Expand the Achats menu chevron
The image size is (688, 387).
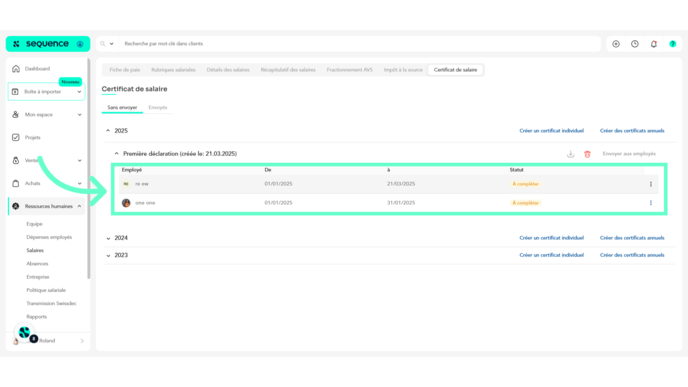point(79,183)
